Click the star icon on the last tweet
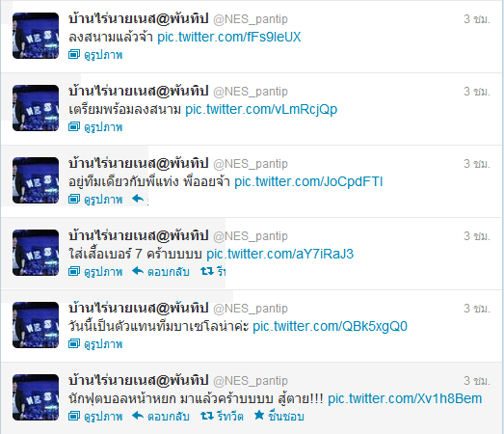 point(259,415)
